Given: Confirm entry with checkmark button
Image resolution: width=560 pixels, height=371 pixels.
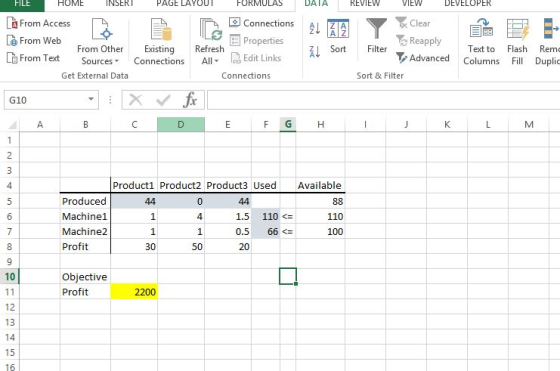Looking at the screenshot, I should pos(163,100).
